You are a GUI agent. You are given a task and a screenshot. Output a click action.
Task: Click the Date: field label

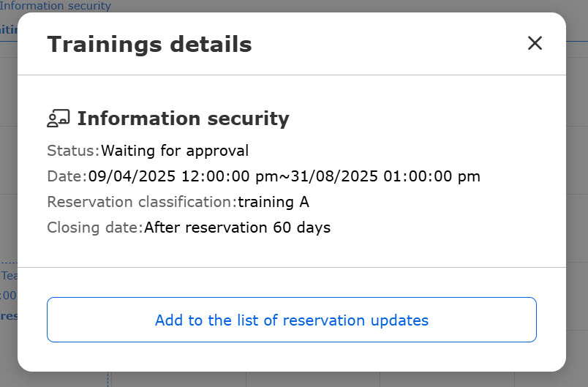coord(67,176)
